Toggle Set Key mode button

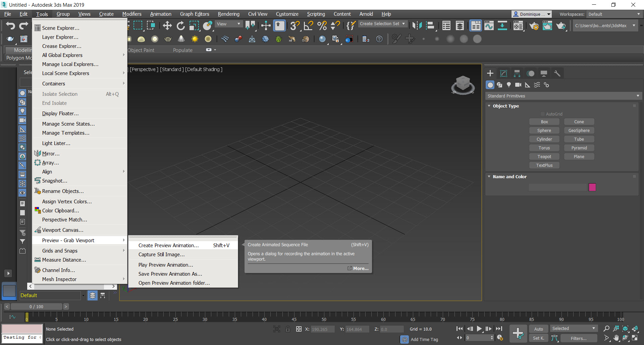539,338
